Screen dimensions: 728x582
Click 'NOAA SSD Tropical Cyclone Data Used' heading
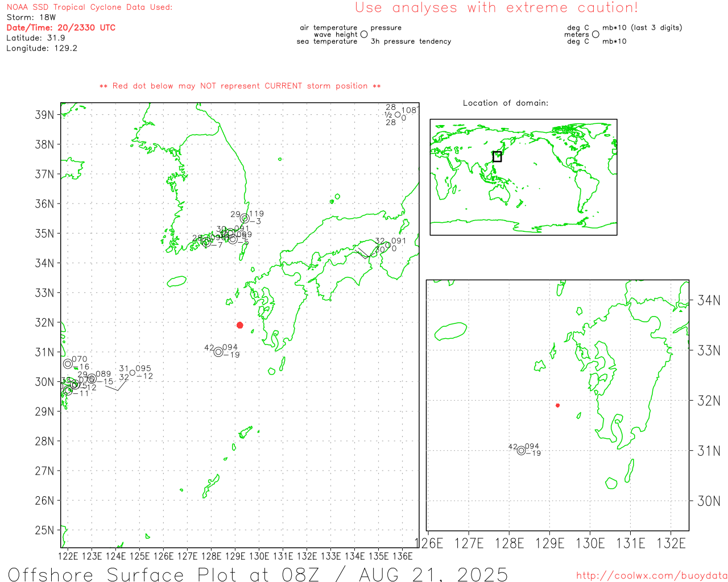89,7
